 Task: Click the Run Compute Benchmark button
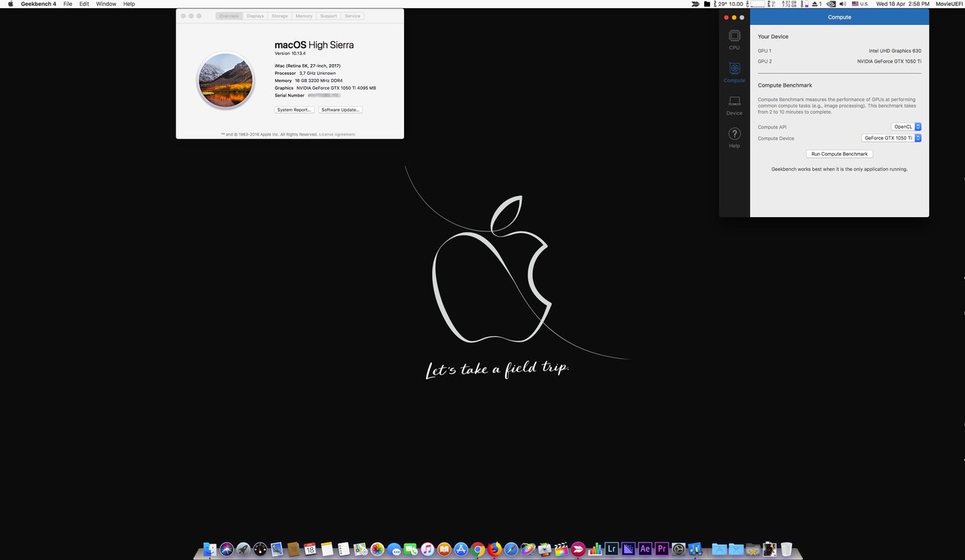point(839,154)
